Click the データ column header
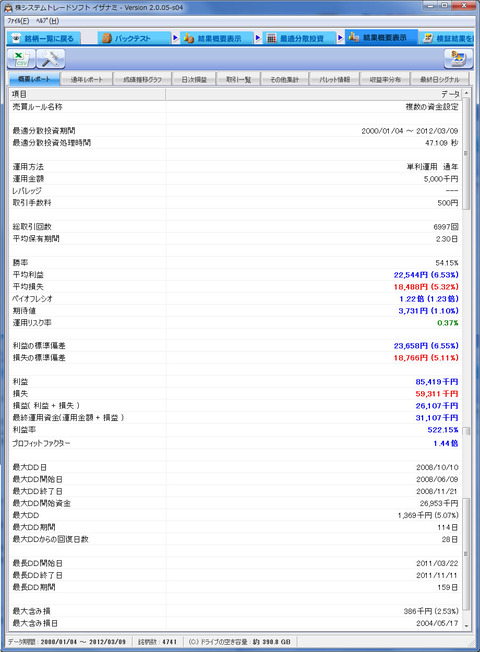Image resolution: width=480 pixels, height=652 pixels. pyautogui.click(x=314, y=94)
